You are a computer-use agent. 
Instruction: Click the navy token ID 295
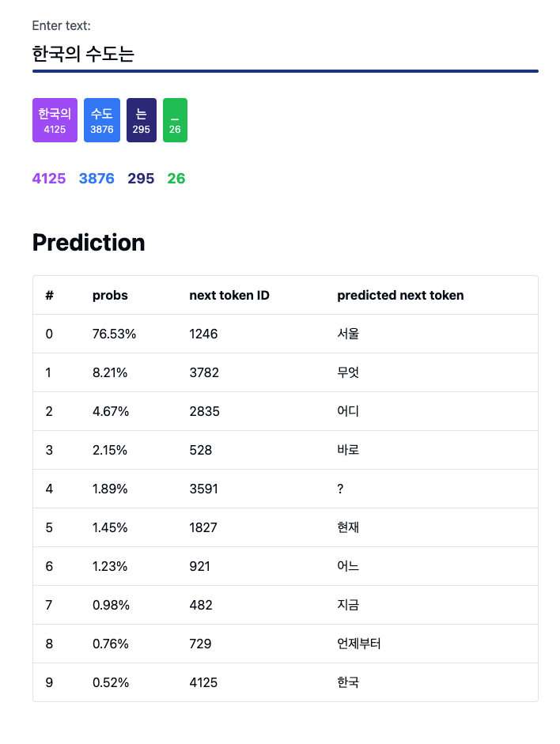[x=141, y=179]
